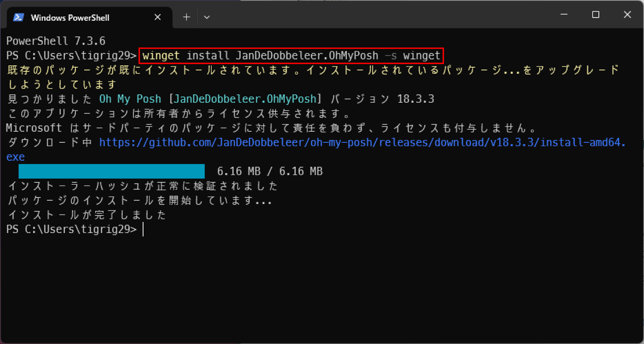
Task: Click the 'ダウンロード中' label text
Action: coord(50,142)
